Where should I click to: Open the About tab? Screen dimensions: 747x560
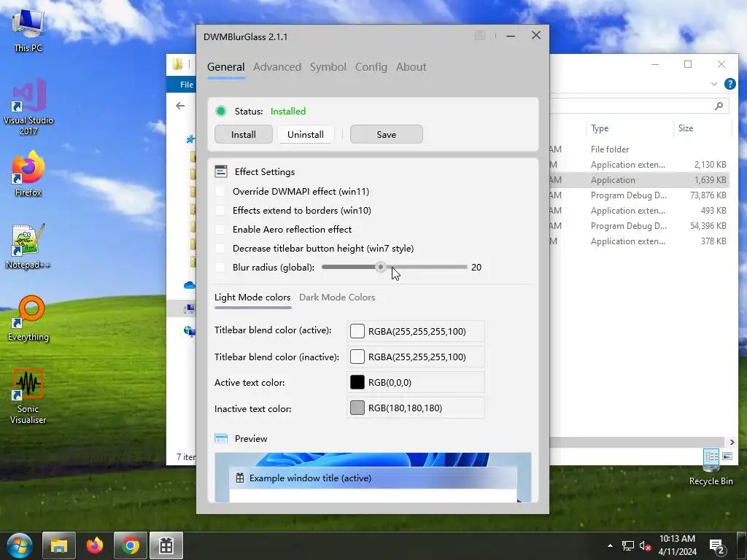[411, 67]
